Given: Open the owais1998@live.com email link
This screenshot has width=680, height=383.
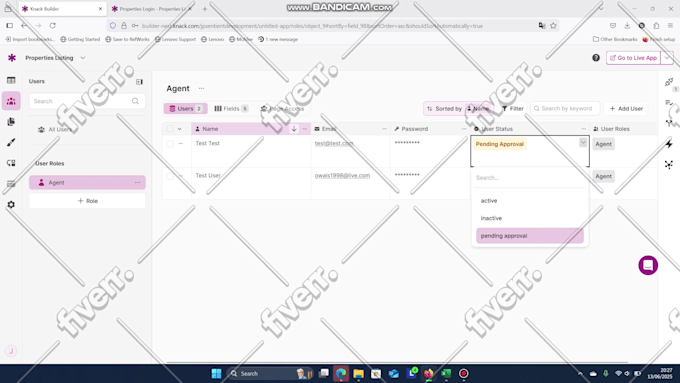Looking at the screenshot, I should (x=342, y=175).
